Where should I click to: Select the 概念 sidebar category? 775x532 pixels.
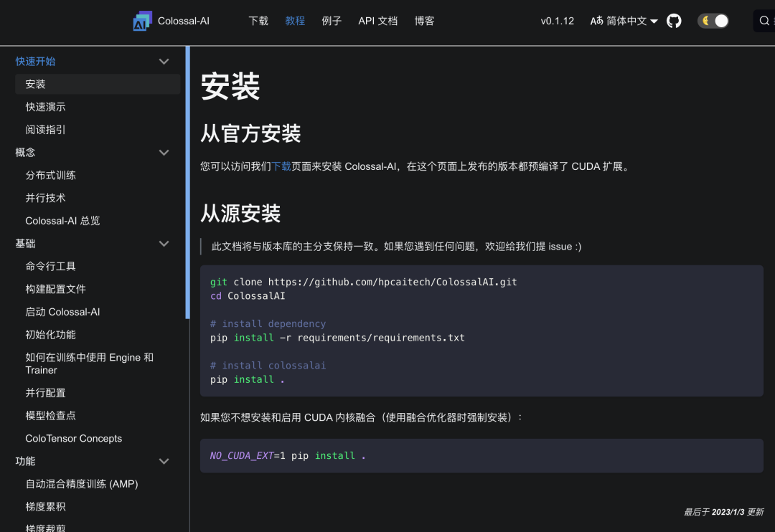[25, 153]
